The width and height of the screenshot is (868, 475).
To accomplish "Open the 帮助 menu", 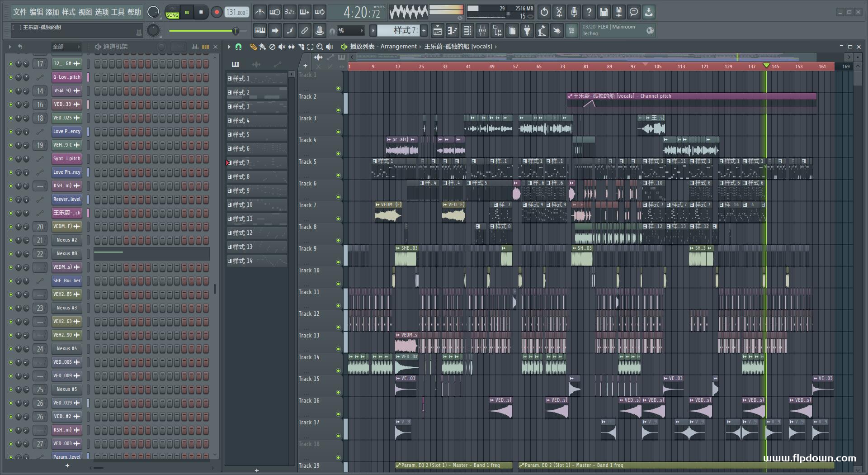I will pos(134,12).
